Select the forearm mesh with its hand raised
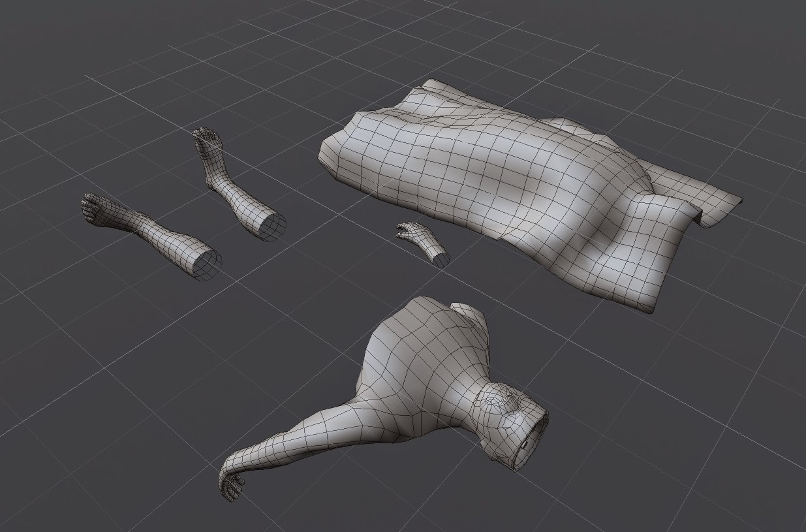Screen dimensions: 806x532 point(238,185)
